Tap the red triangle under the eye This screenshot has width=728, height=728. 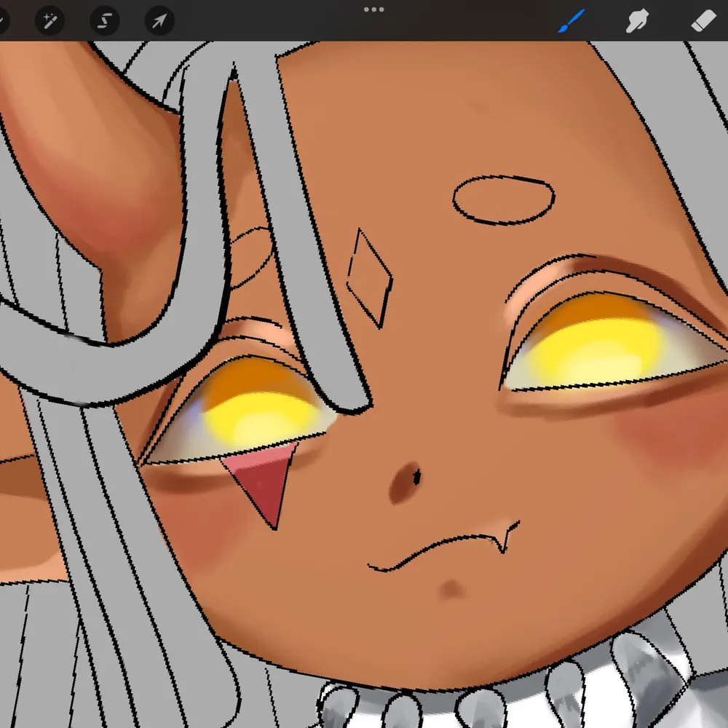(264, 481)
